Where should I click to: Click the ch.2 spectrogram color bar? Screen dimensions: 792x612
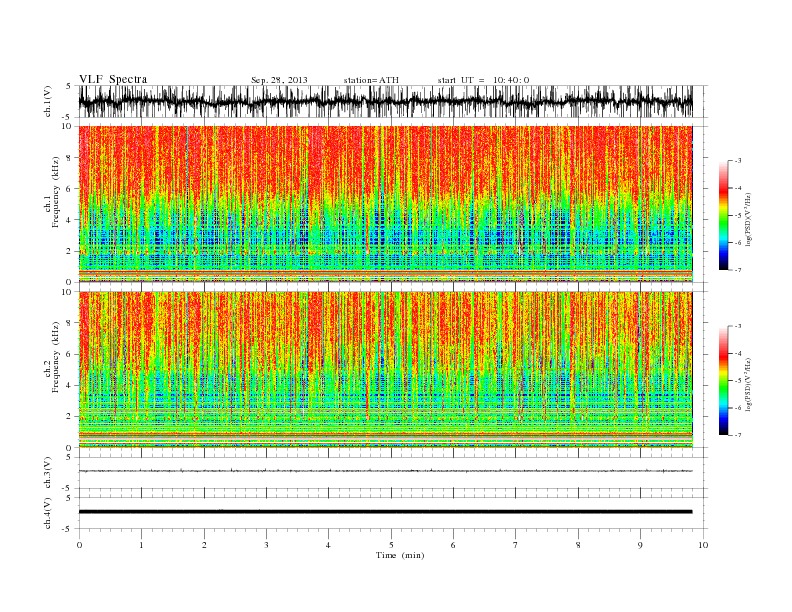tap(723, 380)
